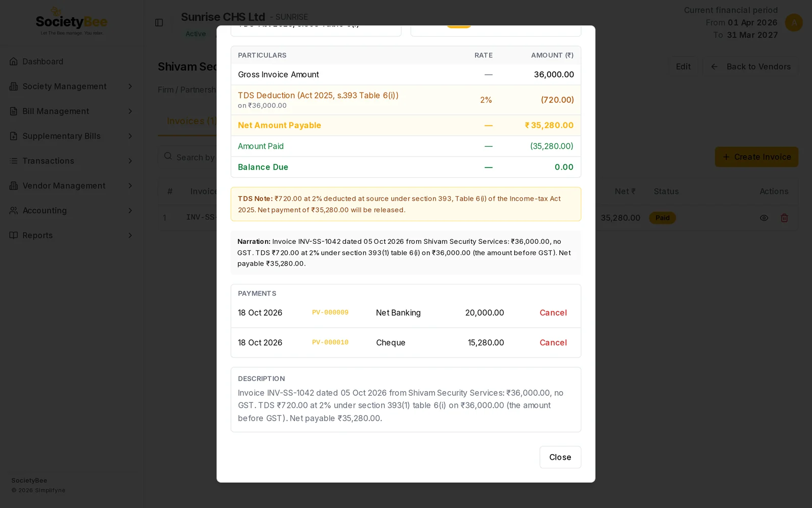Open the Dashboard menu item
Screen dimensions: 812x508
point(71,61)
